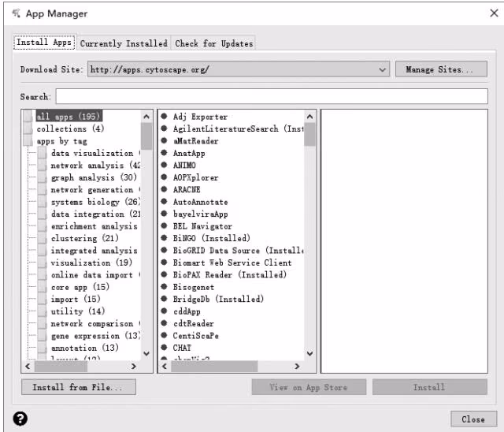Select BEL Navigator in app list
Viewport: 504px width, 432px height.
(202, 226)
